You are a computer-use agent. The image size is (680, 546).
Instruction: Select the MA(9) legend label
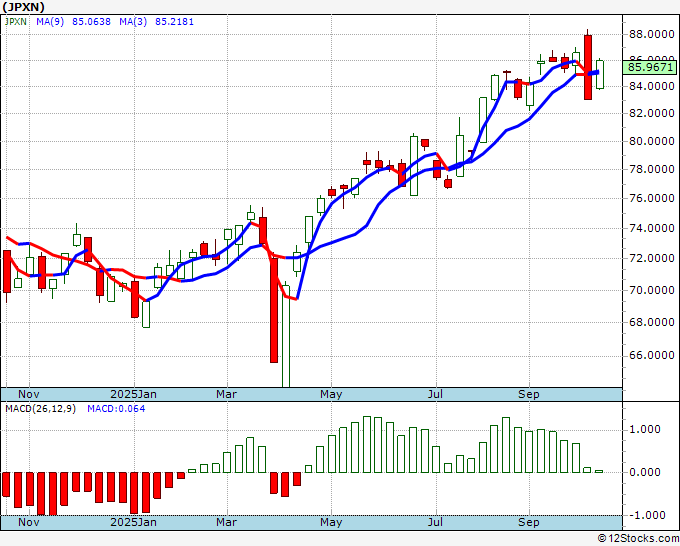click(x=50, y=21)
